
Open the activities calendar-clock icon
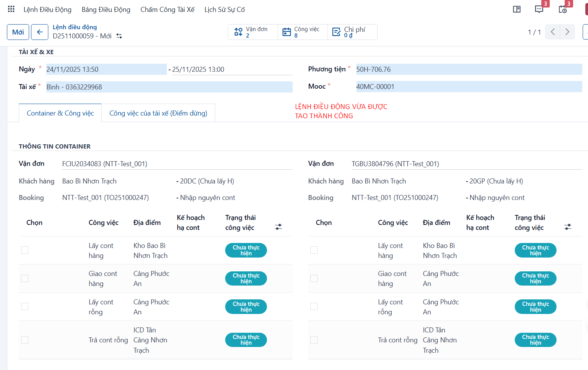click(563, 9)
